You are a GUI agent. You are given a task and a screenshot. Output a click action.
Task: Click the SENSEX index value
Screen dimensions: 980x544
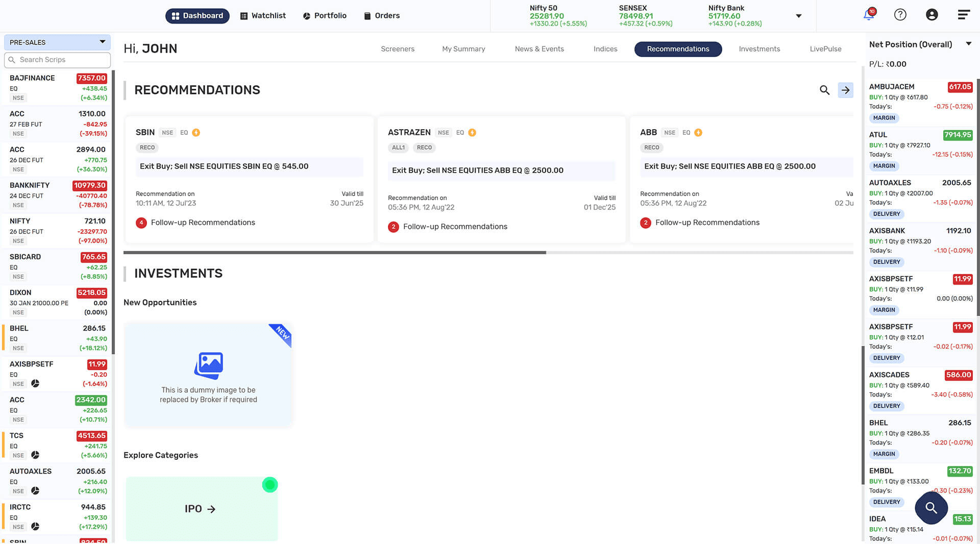636,16
